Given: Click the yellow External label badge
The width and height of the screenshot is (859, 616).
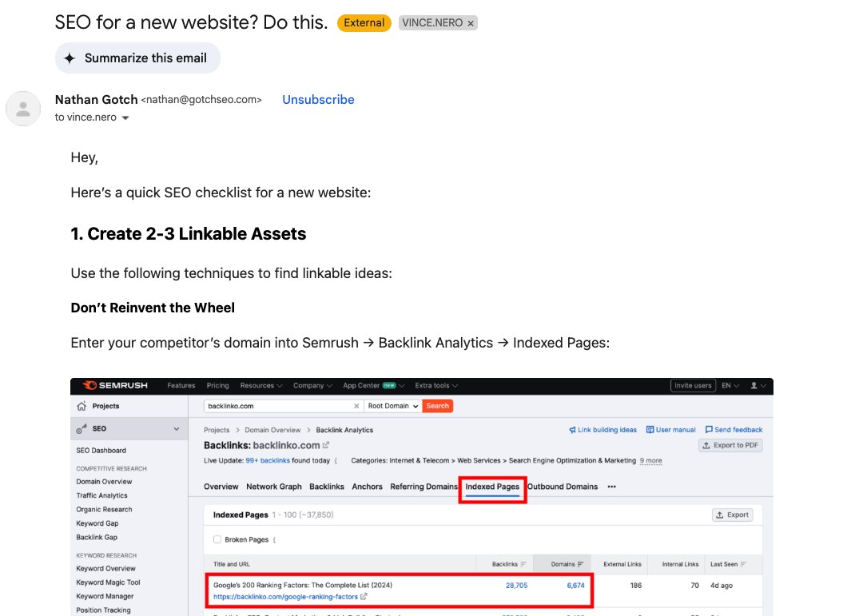Looking at the screenshot, I should pos(364,23).
